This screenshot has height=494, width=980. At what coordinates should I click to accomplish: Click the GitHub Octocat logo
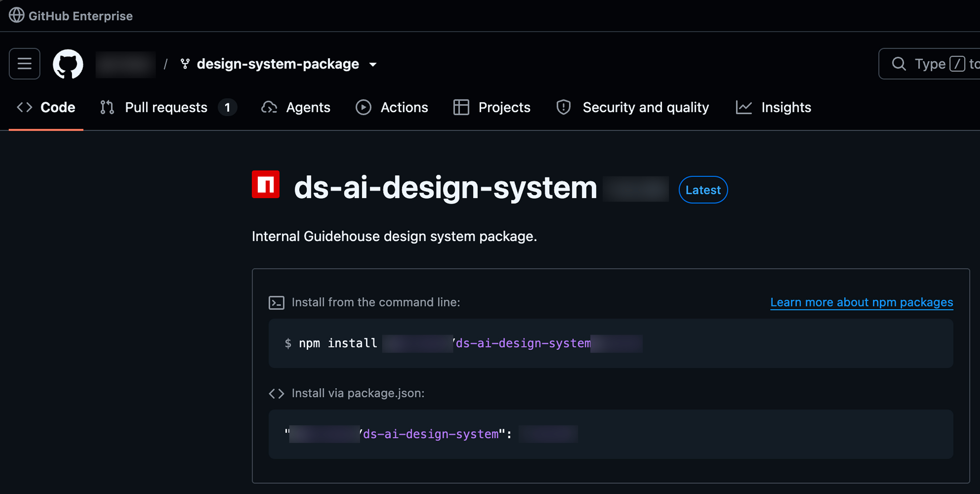coord(68,64)
